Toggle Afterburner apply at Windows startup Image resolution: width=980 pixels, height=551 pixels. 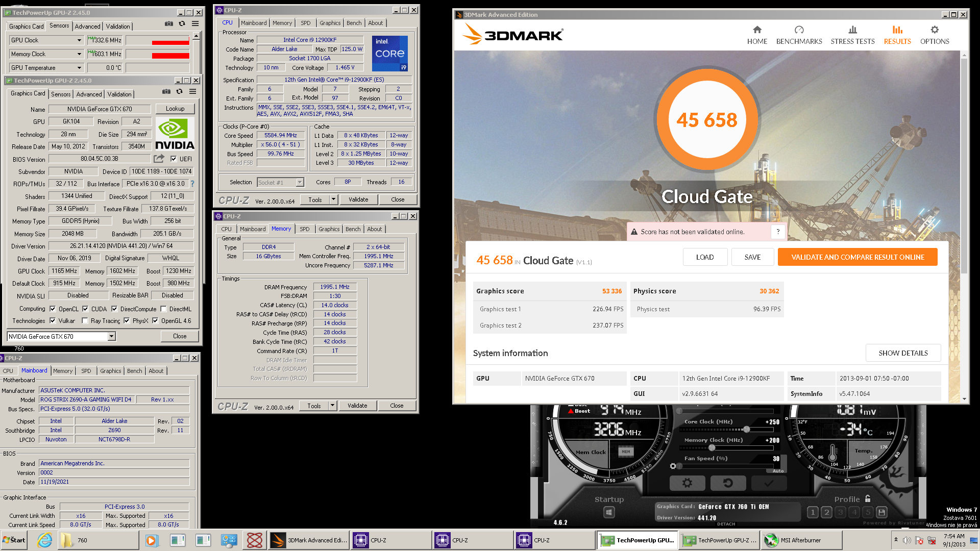[x=609, y=512]
